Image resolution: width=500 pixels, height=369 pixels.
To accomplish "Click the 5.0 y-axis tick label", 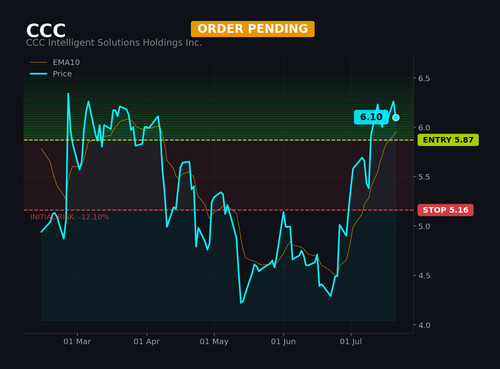I will pos(424,227).
